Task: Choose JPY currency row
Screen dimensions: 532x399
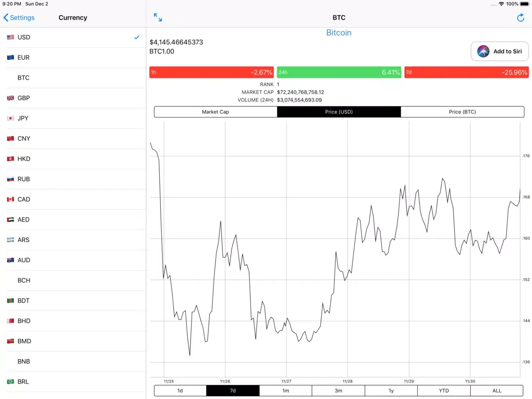Action: point(73,118)
